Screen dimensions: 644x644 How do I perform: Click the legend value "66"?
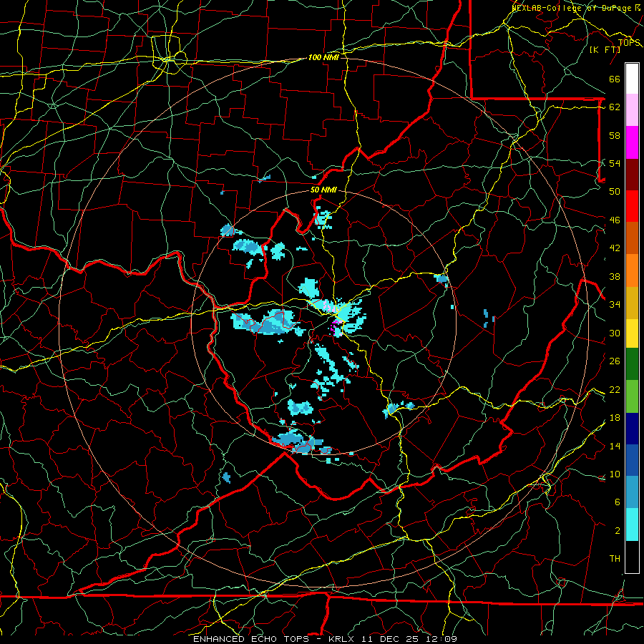click(x=615, y=79)
